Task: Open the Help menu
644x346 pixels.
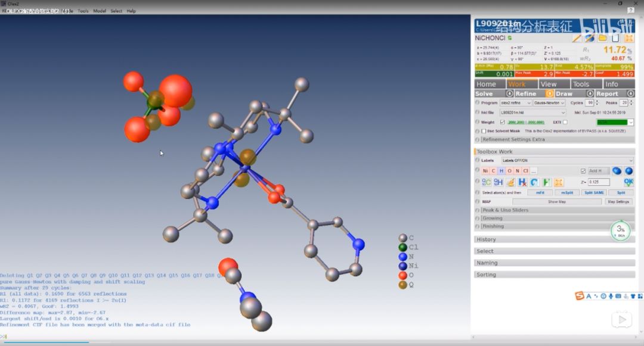Action: 131,11
